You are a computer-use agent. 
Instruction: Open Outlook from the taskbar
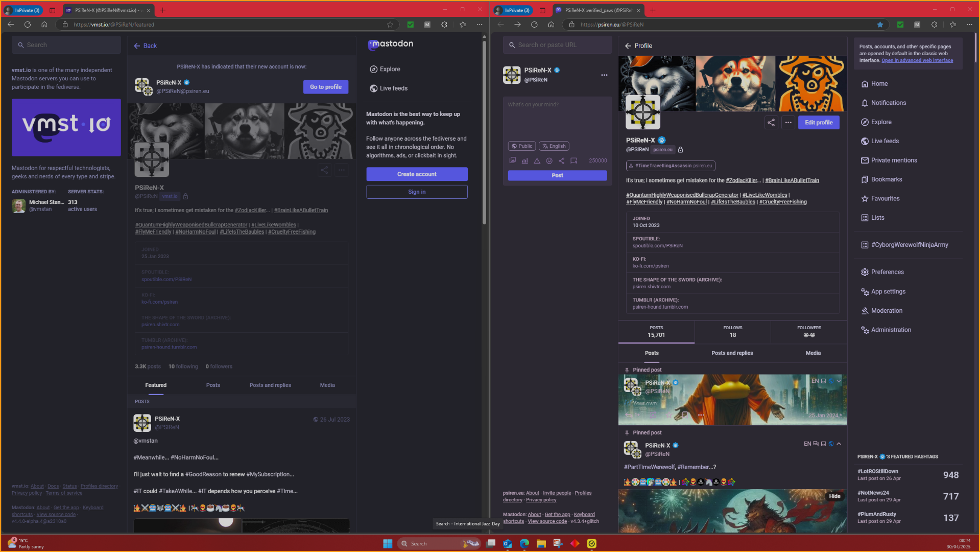pyautogui.click(x=508, y=543)
